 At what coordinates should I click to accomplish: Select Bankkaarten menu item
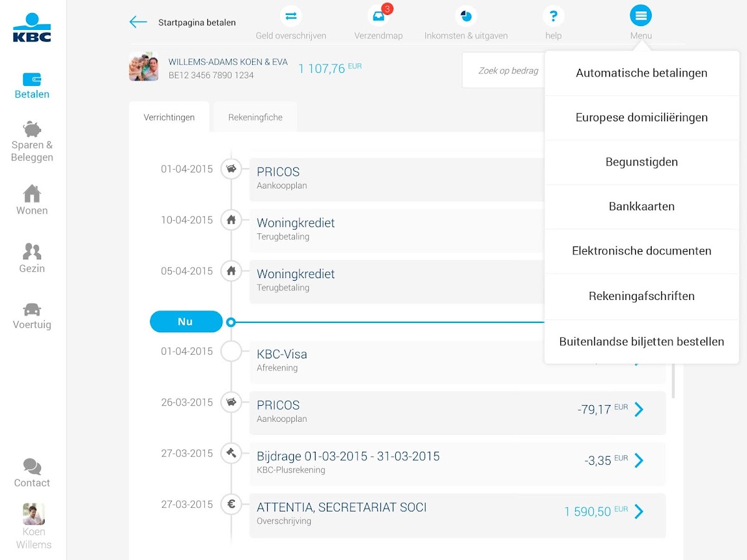click(641, 207)
